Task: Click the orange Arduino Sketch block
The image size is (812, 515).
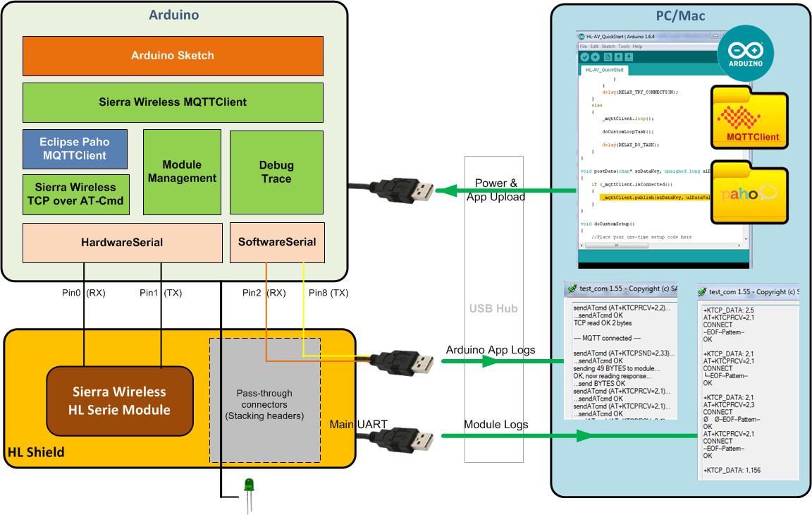Action: pyautogui.click(x=173, y=56)
